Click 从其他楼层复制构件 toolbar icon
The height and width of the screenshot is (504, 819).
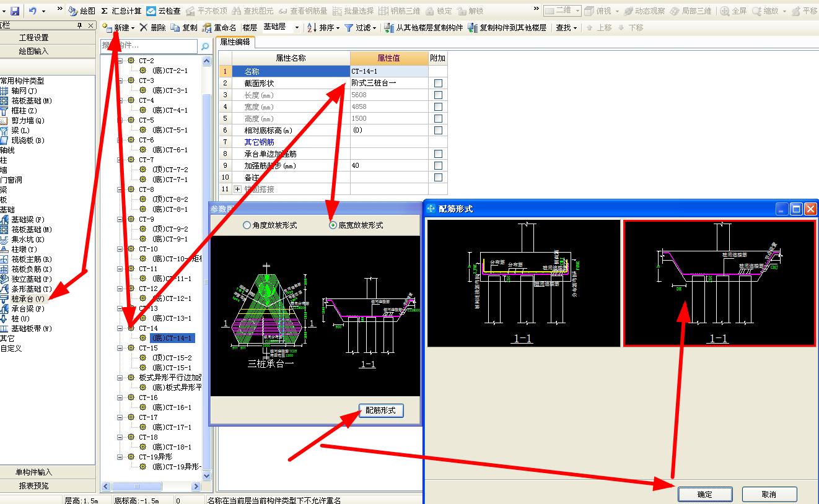coord(389,28)
